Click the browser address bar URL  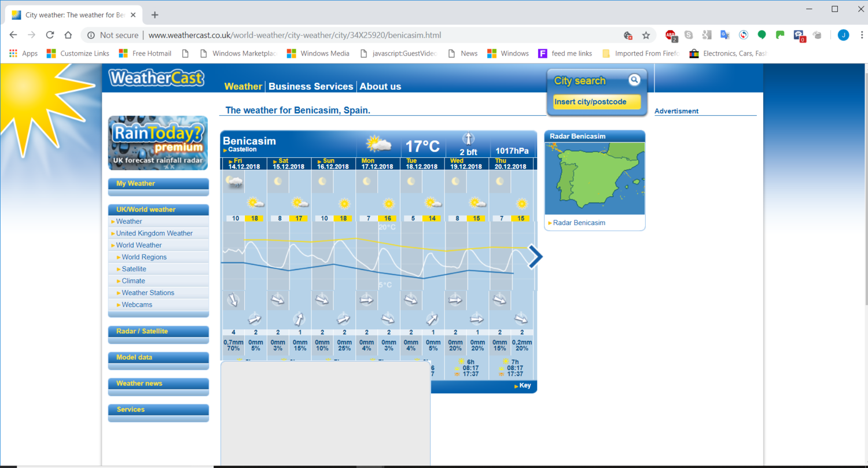click(x=295, y=35)
